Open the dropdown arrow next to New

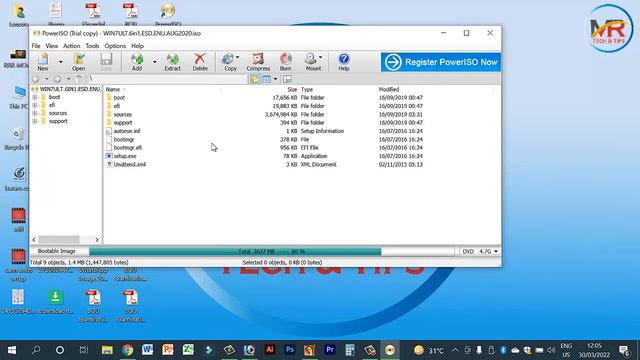point(60,62)
